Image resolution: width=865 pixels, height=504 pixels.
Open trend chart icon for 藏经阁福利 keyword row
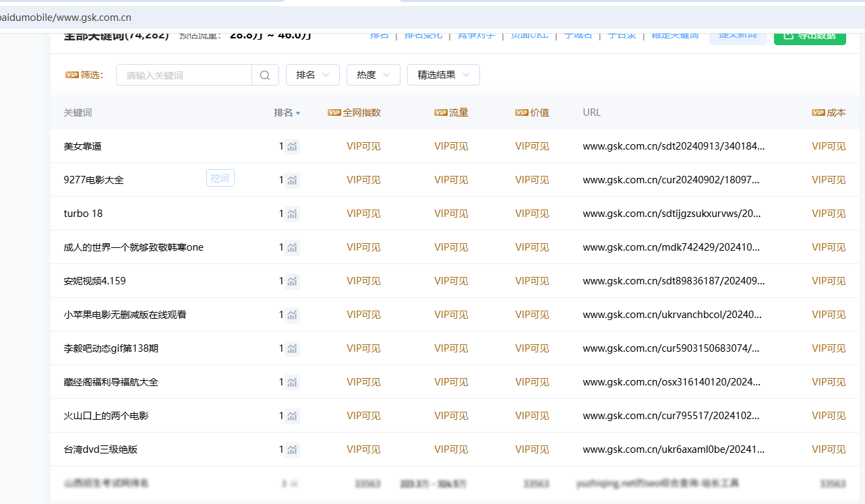[292, 382]
